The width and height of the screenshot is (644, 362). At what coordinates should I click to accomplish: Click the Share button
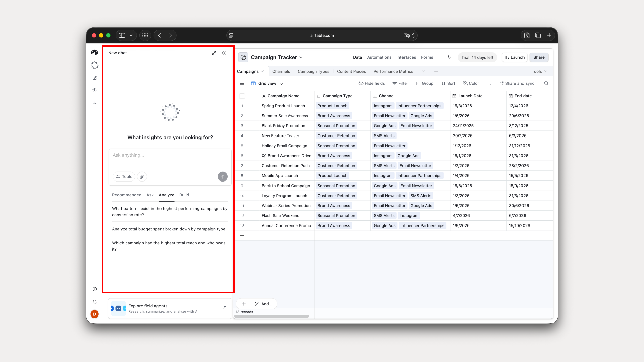pos(539,57)
